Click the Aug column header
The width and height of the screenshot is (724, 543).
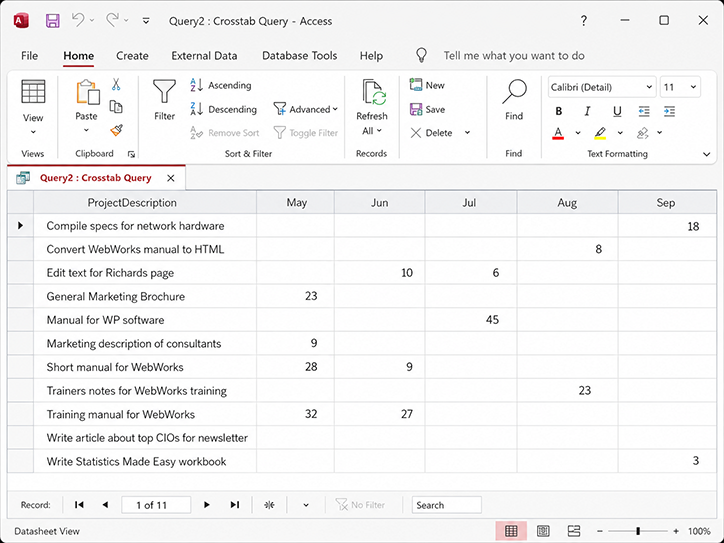pos(567,203)
